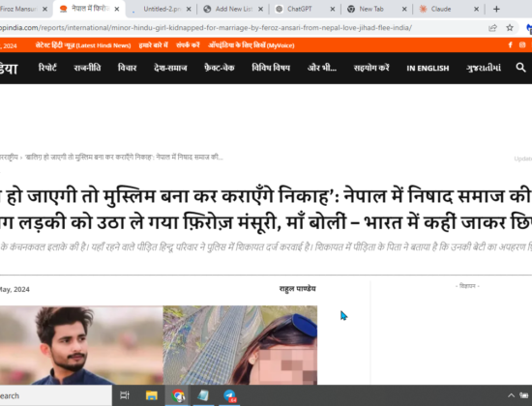Open the MyVoice link in orange bar
This screenshot has height=406, width=532.
(251, 45)
